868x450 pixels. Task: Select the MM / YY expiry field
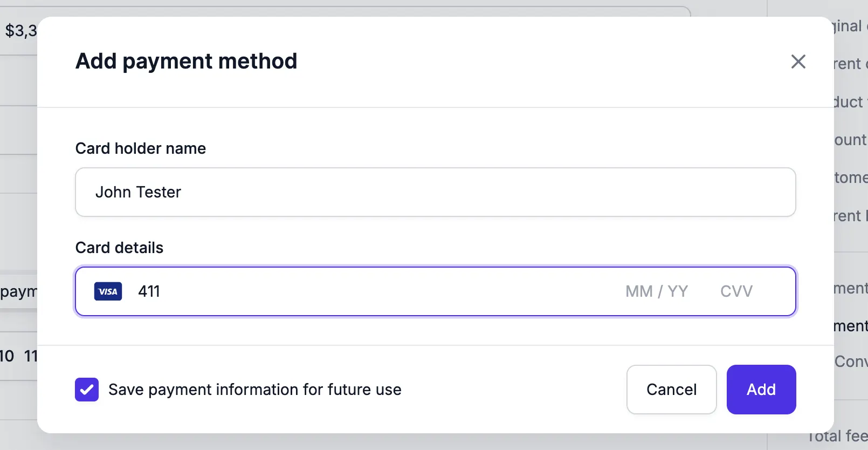coord(656,291)
